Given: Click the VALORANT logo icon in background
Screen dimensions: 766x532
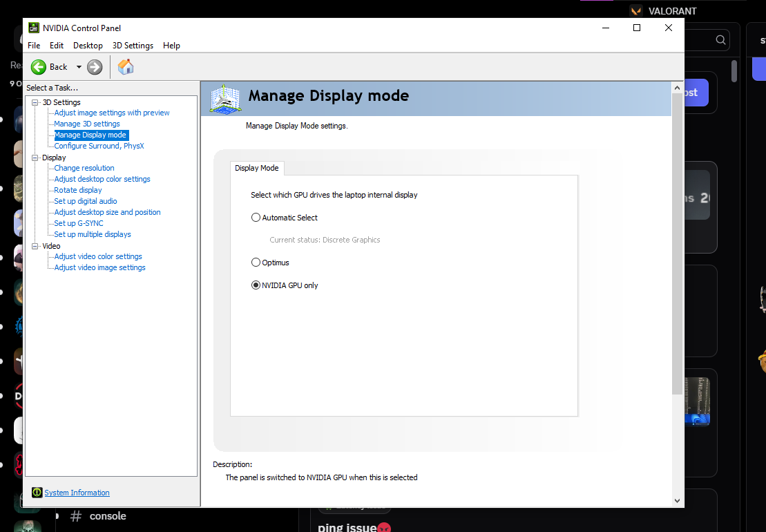Looking at the screenshot, I should tap(636, 11).
